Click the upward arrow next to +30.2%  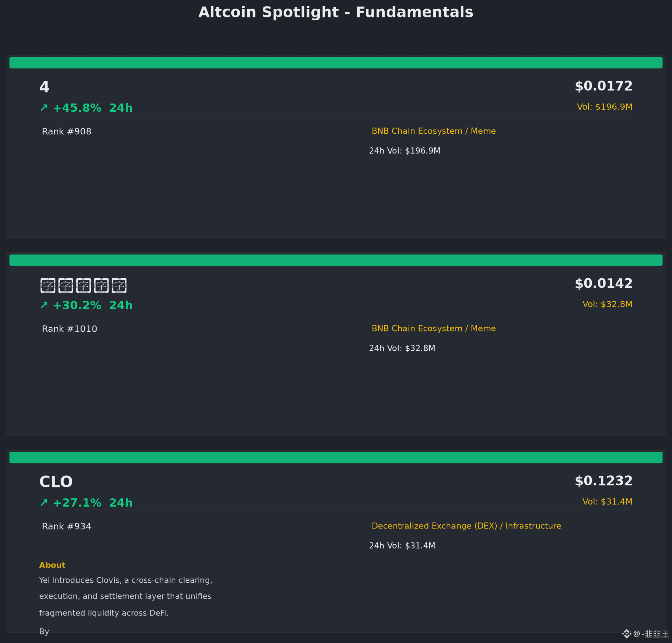[x=44, y=305]
